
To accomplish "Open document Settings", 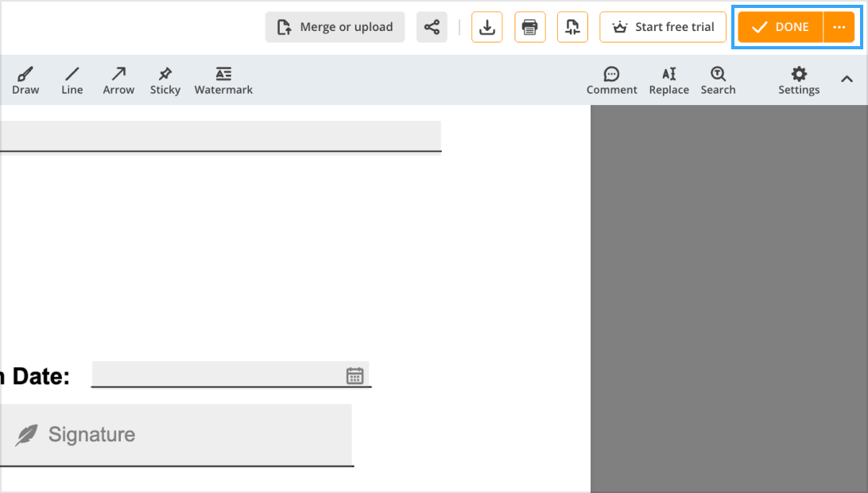I will 798,79.
